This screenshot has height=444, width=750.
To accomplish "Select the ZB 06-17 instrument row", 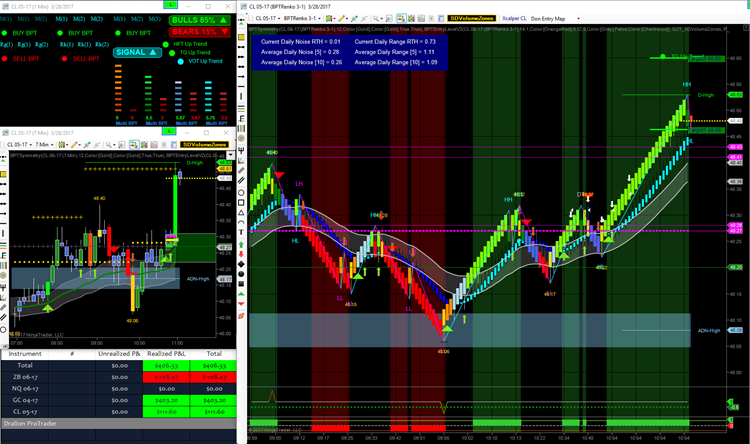I will pos(119,377).
